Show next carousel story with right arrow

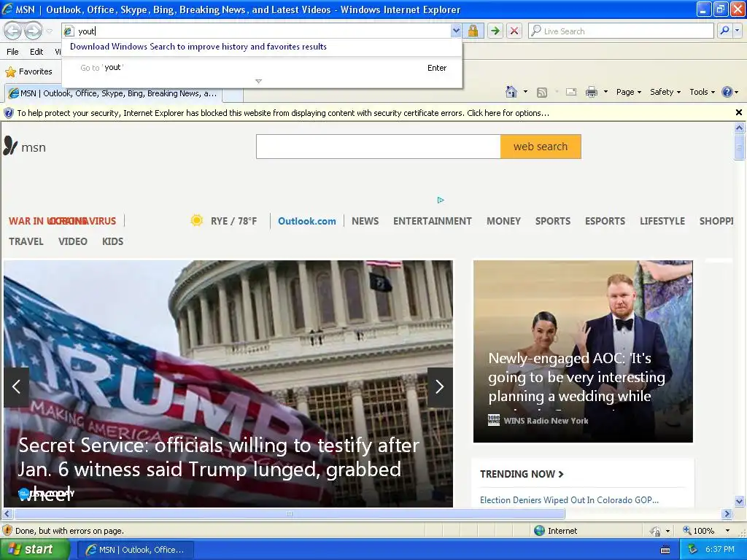click(x=440, y=386)
